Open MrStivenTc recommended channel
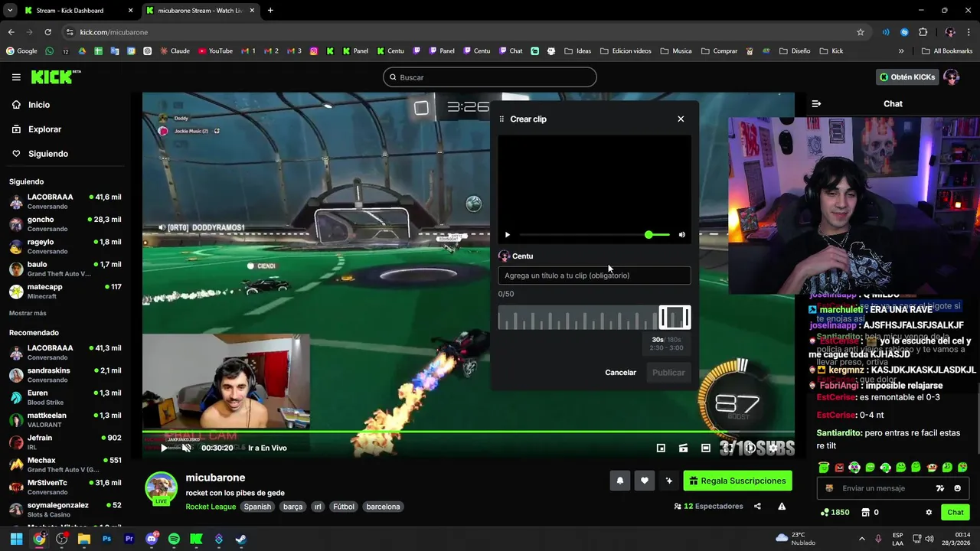 (65, 487)
